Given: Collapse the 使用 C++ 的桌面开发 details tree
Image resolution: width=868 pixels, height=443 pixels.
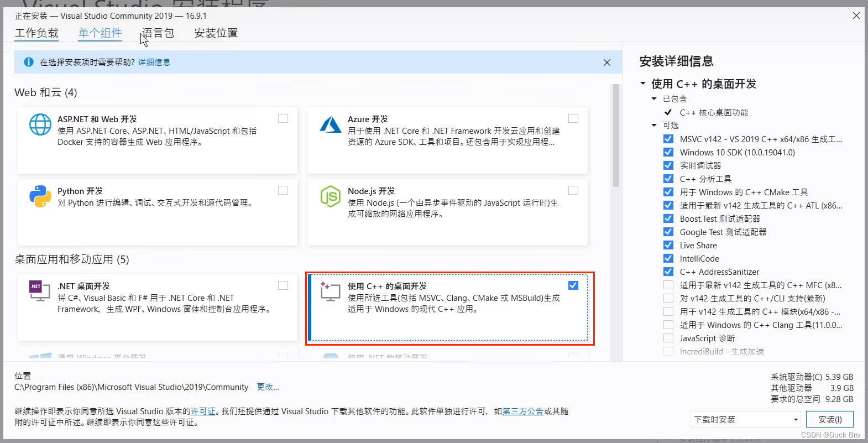Looking at the screenshot, I should [643, 84].
